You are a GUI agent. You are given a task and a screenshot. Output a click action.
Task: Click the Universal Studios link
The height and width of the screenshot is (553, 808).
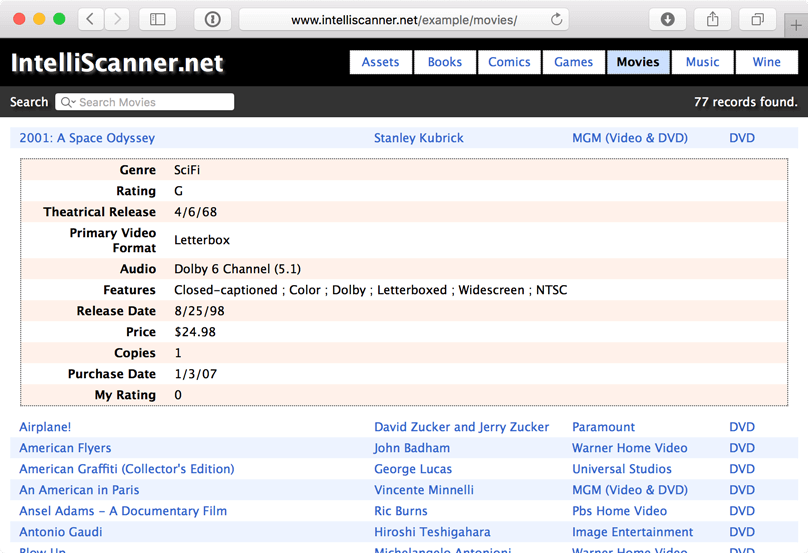pos(622,470)
